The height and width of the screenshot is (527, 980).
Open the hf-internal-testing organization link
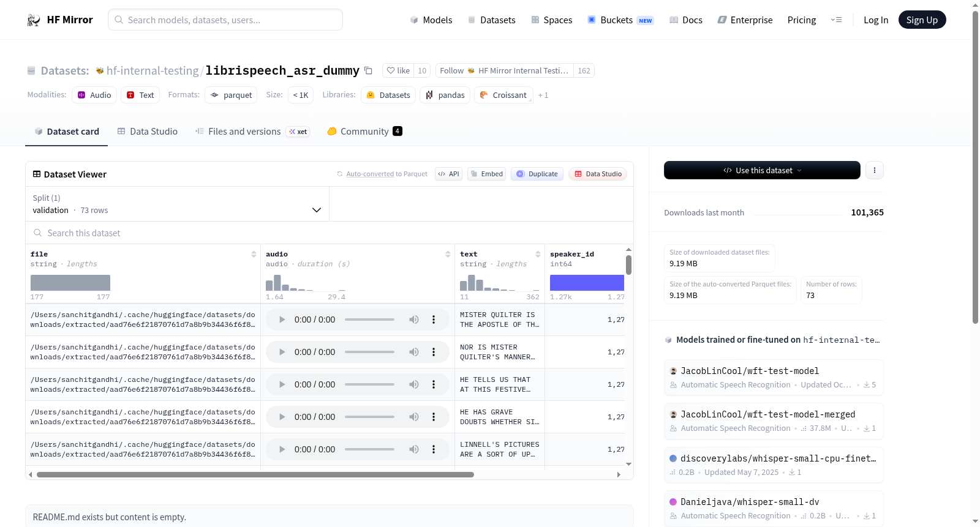153,71
